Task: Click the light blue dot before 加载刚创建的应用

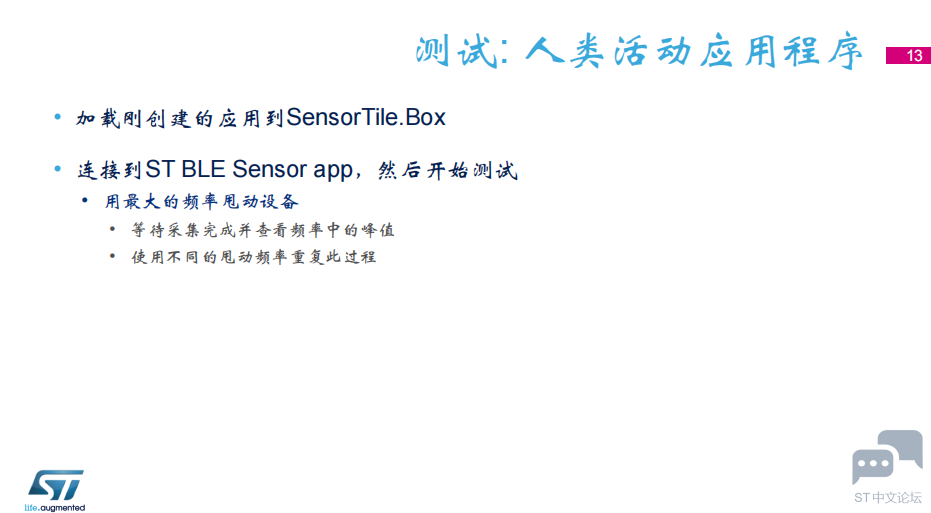Action: click(58, 117)
